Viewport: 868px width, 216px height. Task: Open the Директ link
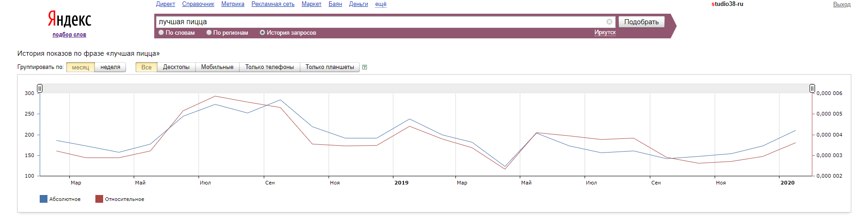[165, 4]
